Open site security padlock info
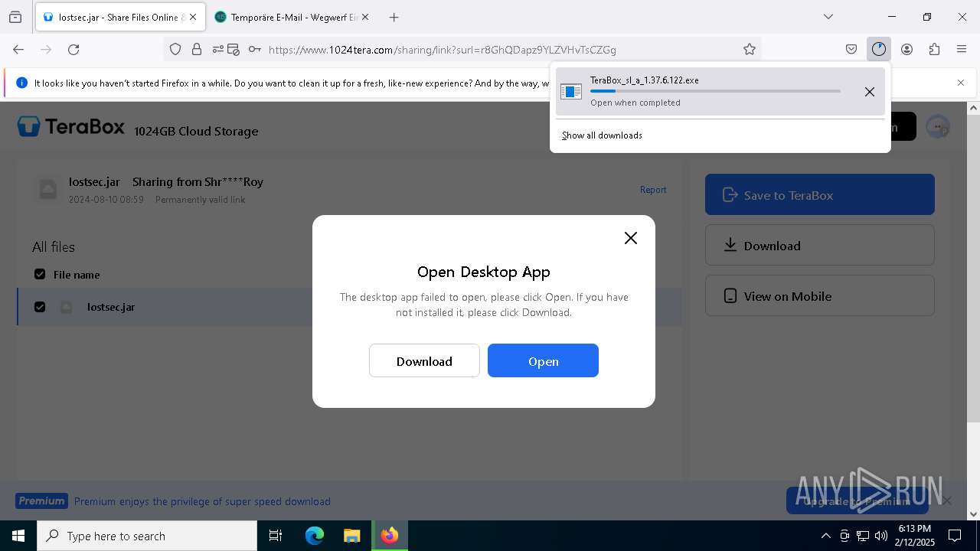This screenshot has height=551, width=980. pyautogui.click(x=197, y=49)
